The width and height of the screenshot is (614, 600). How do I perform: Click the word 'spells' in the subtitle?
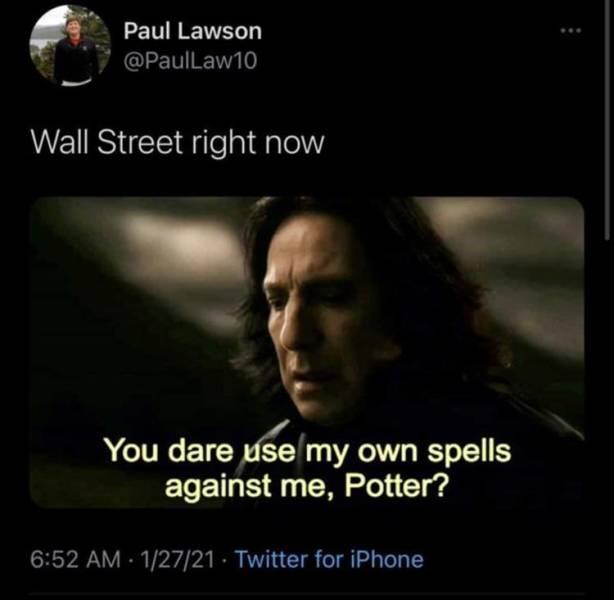(469, 452)
